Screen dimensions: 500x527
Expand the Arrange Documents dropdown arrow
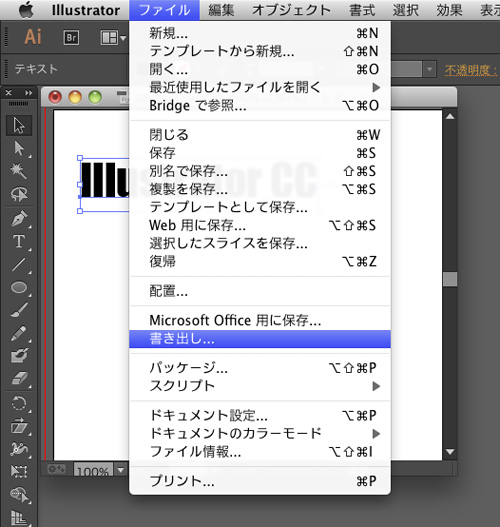[123, 38]
